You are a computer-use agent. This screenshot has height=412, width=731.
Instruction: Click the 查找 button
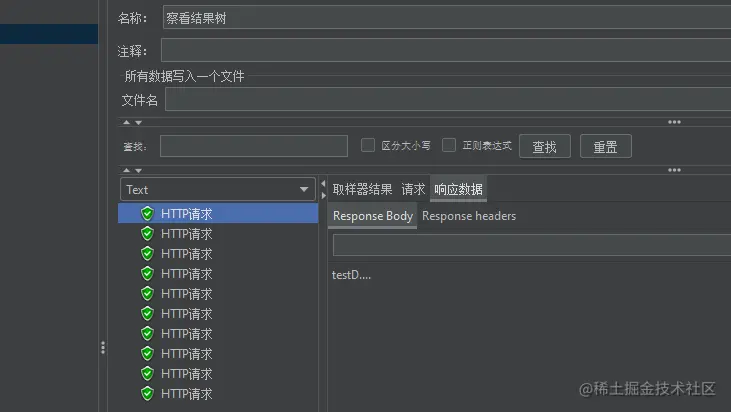(x=545, y=146)
